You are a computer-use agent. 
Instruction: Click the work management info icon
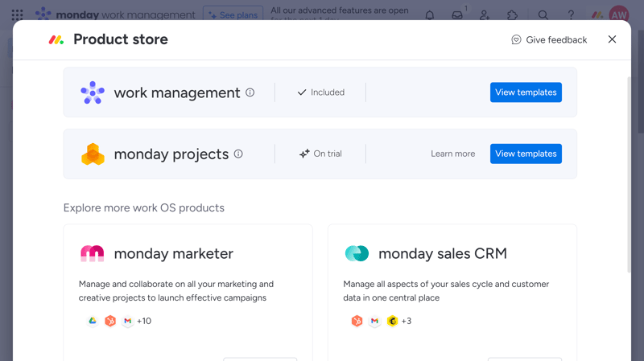point(250,92)
